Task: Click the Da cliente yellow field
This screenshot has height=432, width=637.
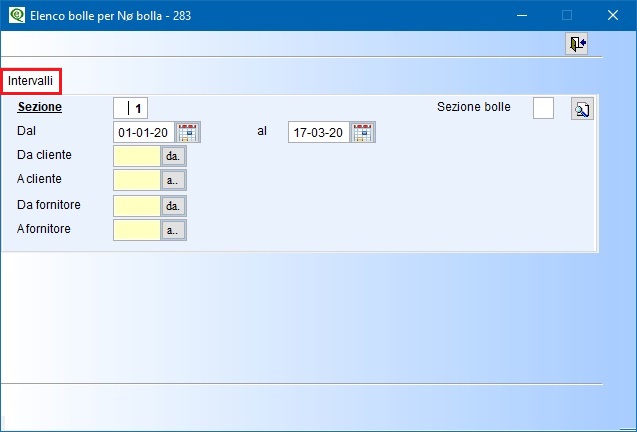Action: coord(137,156)
